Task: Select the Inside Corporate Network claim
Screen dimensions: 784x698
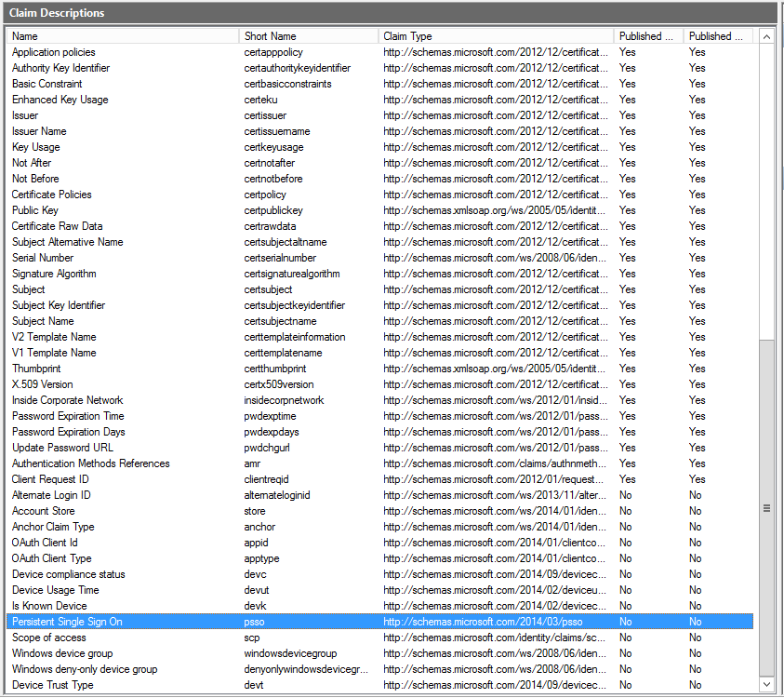Action: point(67,400)
